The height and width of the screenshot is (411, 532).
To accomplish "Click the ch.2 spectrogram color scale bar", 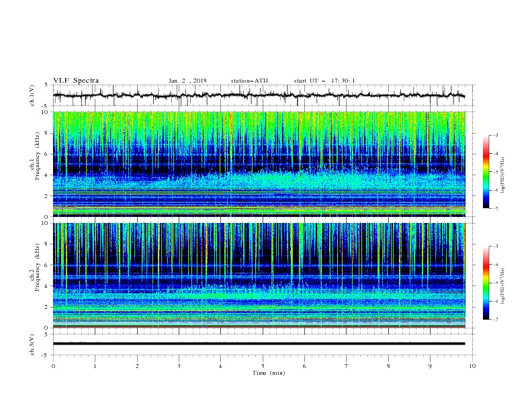I will [486, 283].
